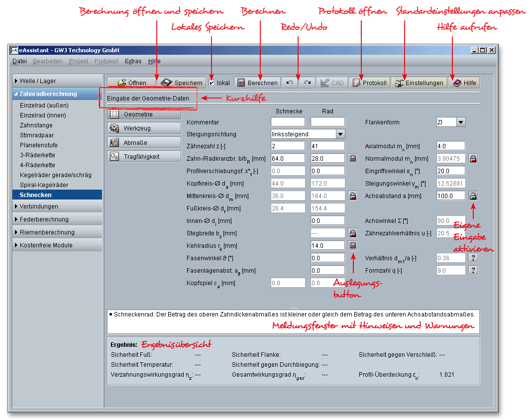
Task: Open Einstellungen from the toolbar
Action: click(419, 83)
